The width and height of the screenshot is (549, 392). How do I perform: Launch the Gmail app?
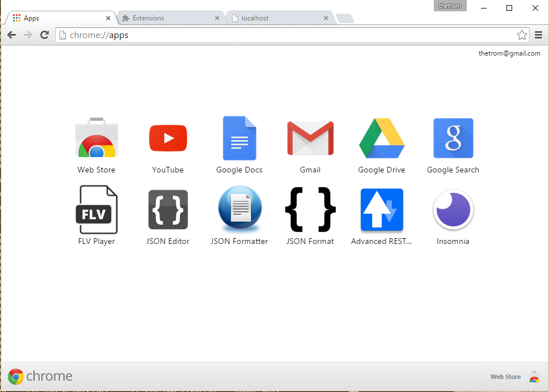pos(310,138)
